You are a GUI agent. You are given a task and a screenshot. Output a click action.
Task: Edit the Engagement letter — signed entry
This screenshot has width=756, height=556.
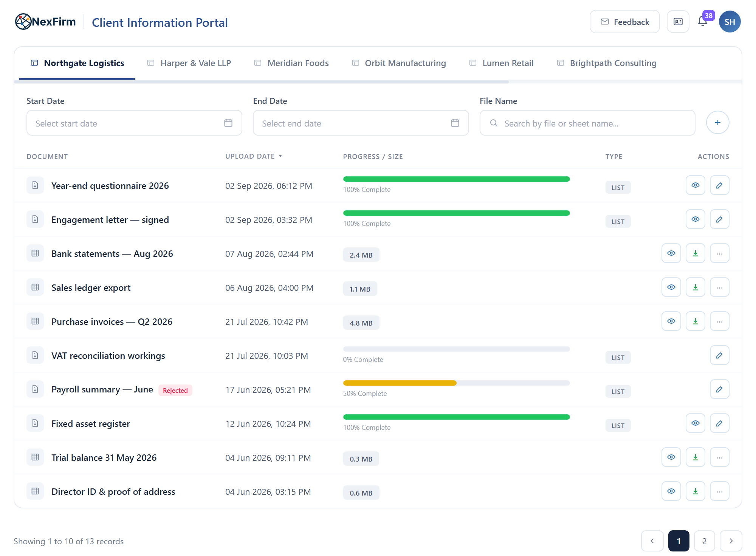pyautogui.click(x=719, y=219)
